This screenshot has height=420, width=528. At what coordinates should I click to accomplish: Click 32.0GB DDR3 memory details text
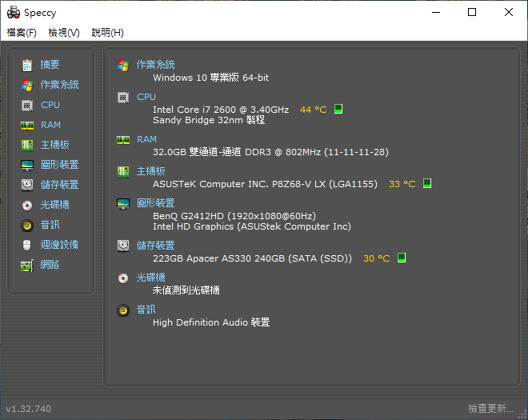tap(270, 152)
